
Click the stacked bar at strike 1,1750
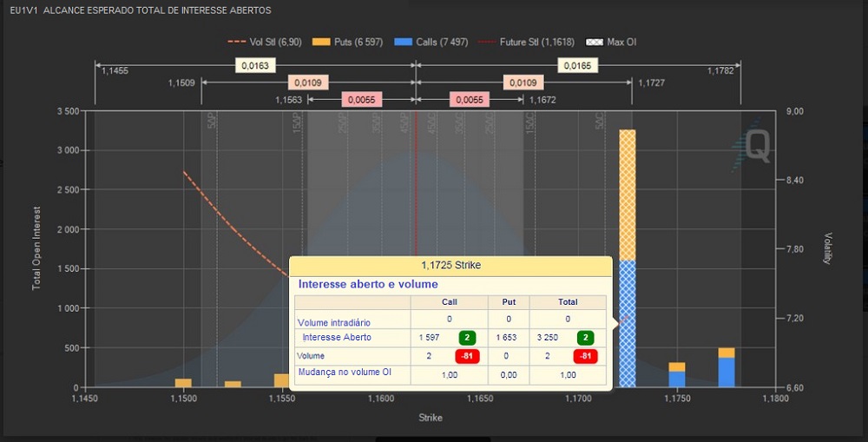[676, 374]
